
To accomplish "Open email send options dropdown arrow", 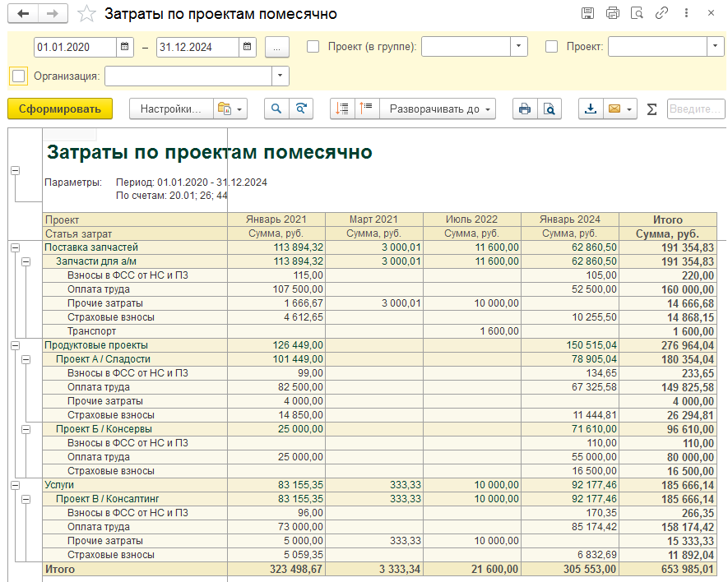I will 629,109.
